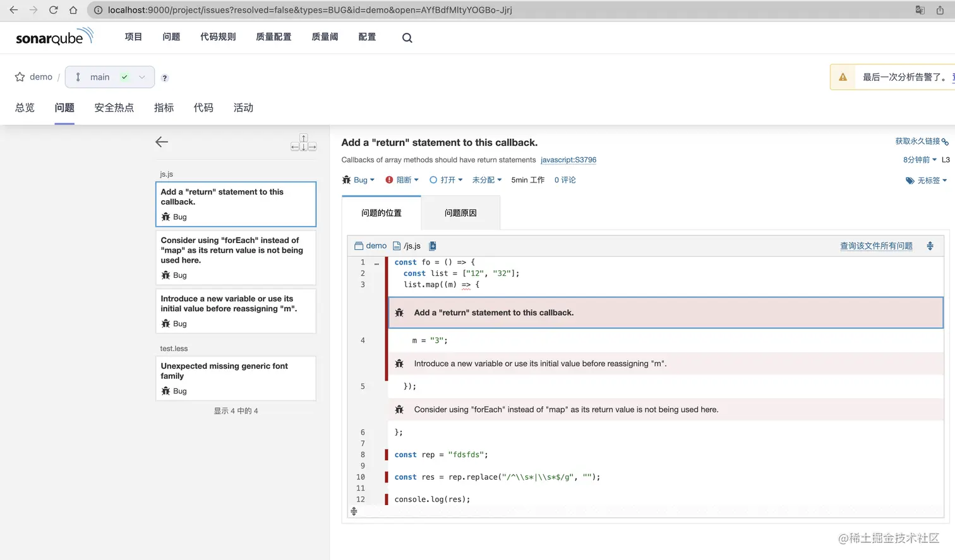Switch to the 活动 tab

[243, 108]
